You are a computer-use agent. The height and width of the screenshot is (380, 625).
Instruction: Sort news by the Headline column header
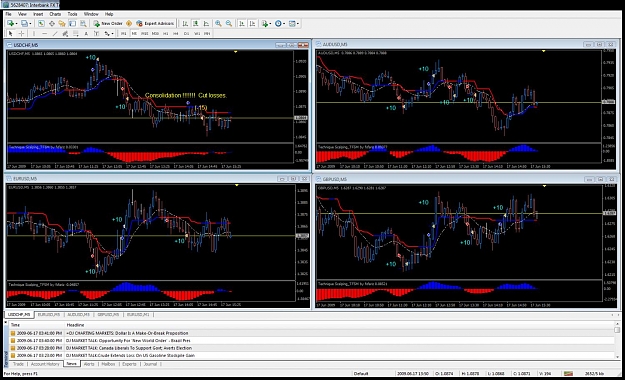coord(340,325)
